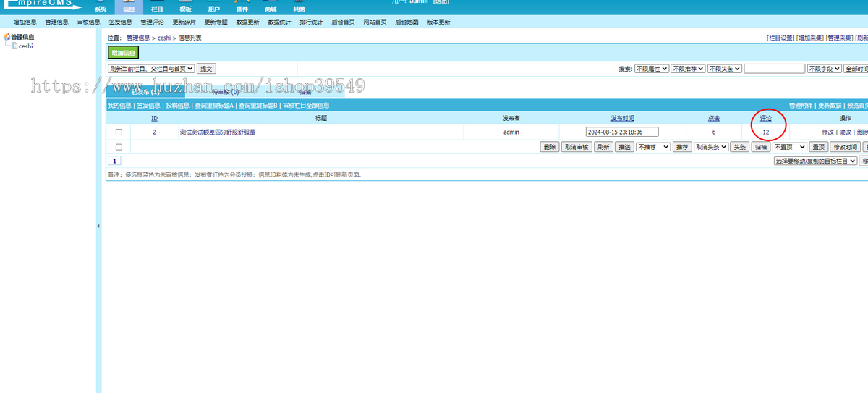The width and height of the screenshot is (868, 393).
Task: Tick the select-all checkbox below the row
Action: 119,147
